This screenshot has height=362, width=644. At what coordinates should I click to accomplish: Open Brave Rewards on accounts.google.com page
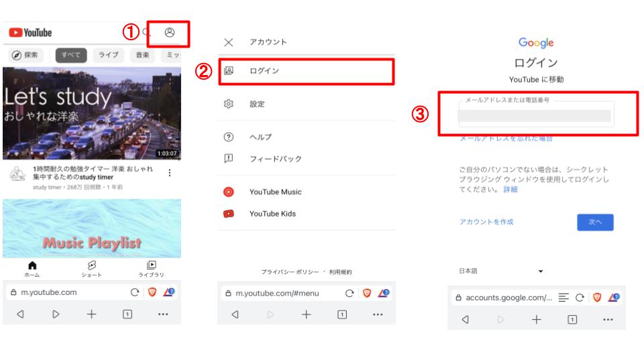(x=614, y=298)
